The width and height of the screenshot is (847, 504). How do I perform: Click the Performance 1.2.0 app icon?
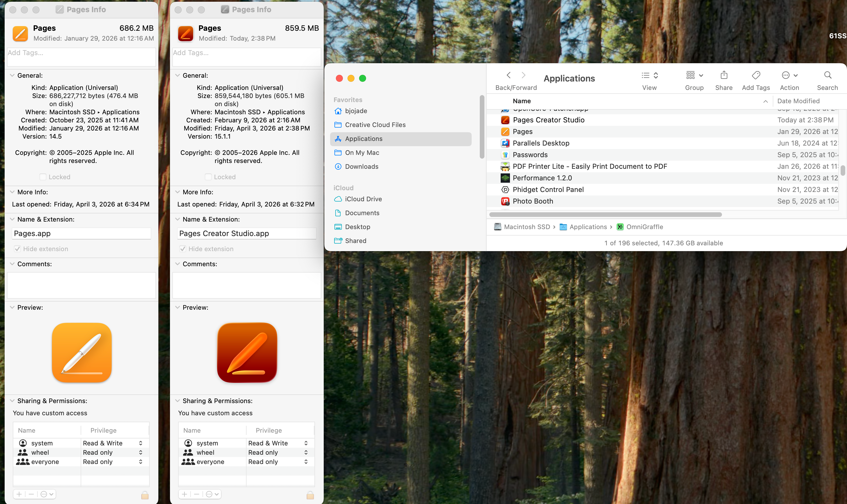pos(505,178)
